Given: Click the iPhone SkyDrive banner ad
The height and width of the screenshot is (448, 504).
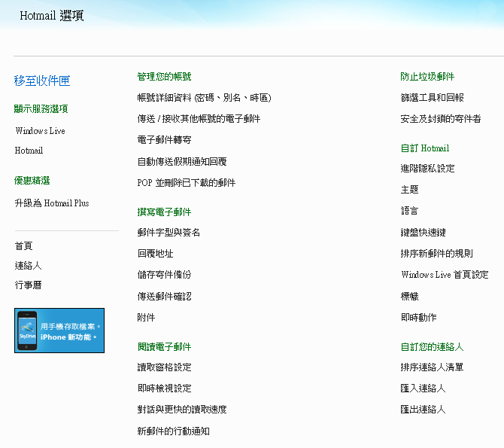Looking at the screenshot, I should point(59,331).
